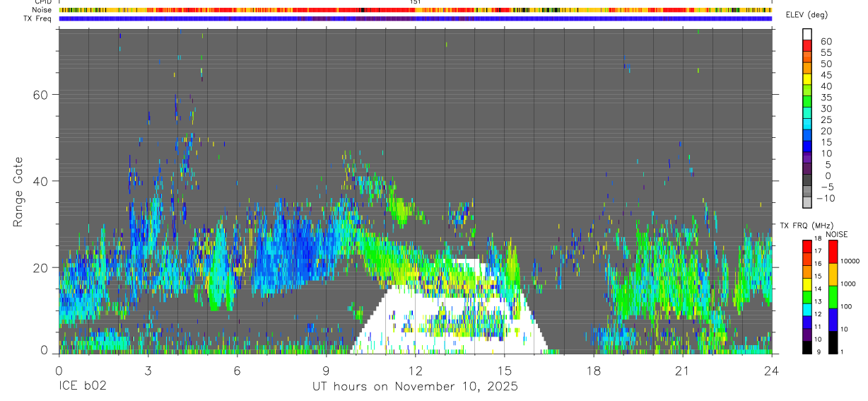This screenshot has width=868, height=401.
Task: Click the "Noise" row label beside the top strip
Action: point(42,10)
